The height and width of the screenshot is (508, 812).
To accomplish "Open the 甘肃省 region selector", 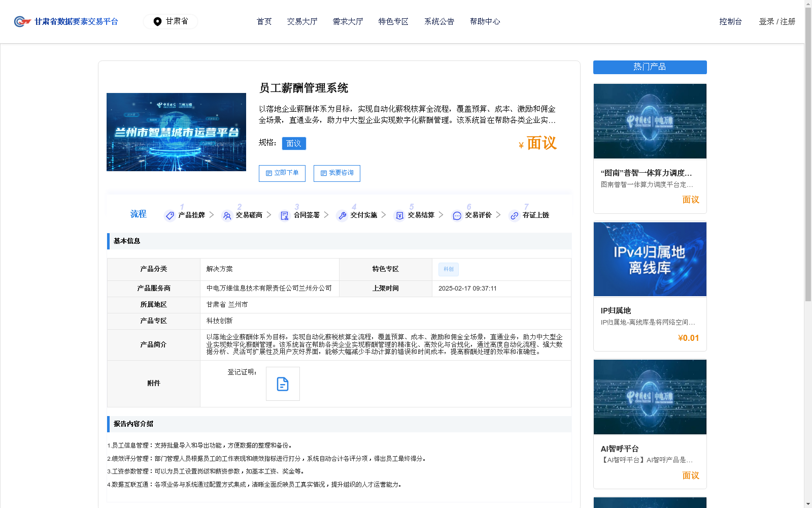I will (x=171, y=21).
